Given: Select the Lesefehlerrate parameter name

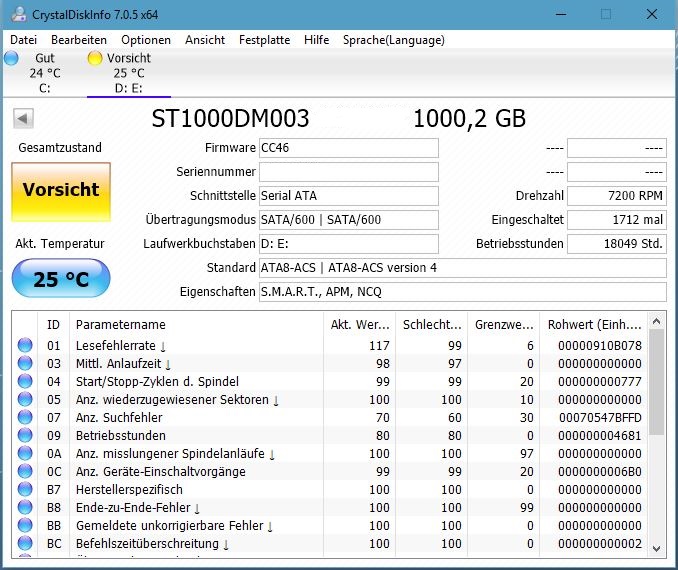Looking at the screenshot, I should [115, 346].
